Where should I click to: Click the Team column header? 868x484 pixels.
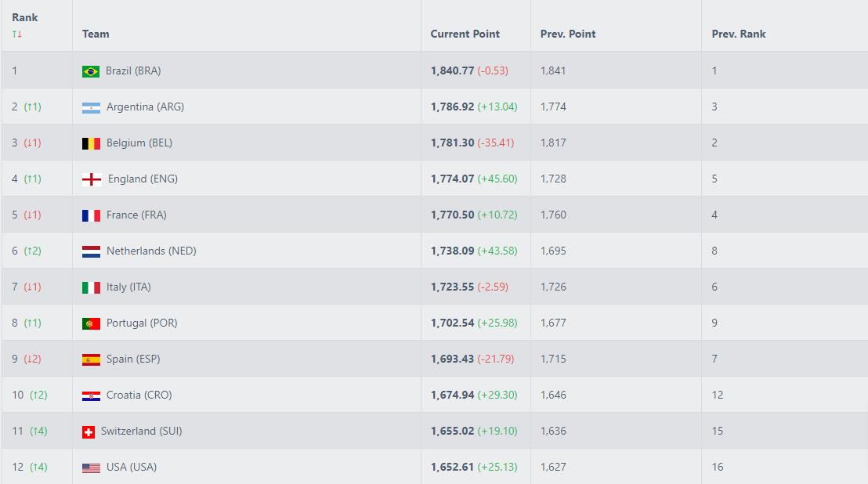point(96,34)
